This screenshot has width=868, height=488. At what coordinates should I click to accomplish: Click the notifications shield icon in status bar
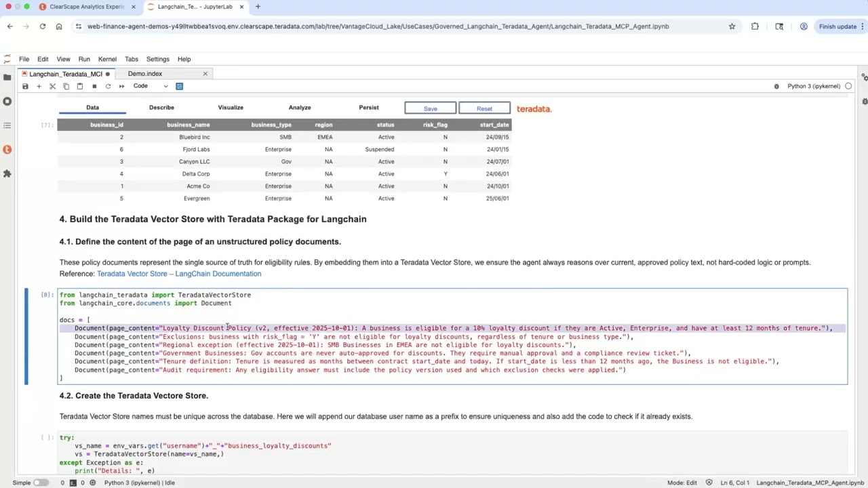point(709,483)
